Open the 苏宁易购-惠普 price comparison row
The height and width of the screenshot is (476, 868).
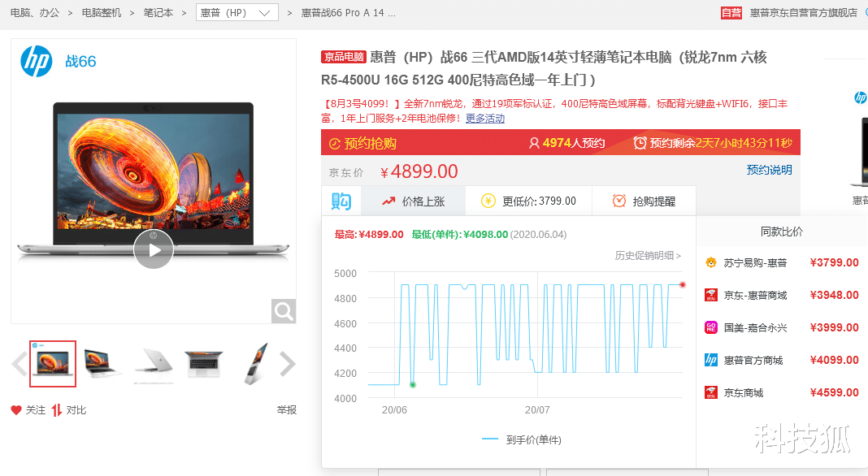coord(781,263)
